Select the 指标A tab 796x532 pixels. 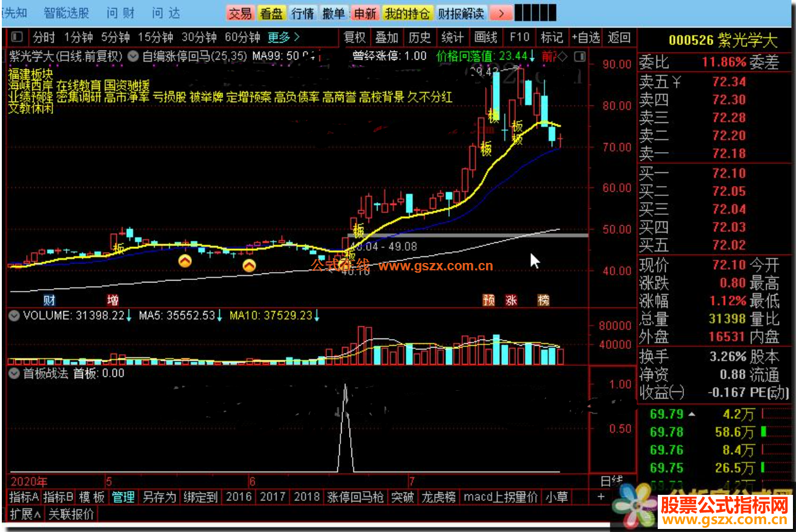pyautogui.click(x=24, y=497)
